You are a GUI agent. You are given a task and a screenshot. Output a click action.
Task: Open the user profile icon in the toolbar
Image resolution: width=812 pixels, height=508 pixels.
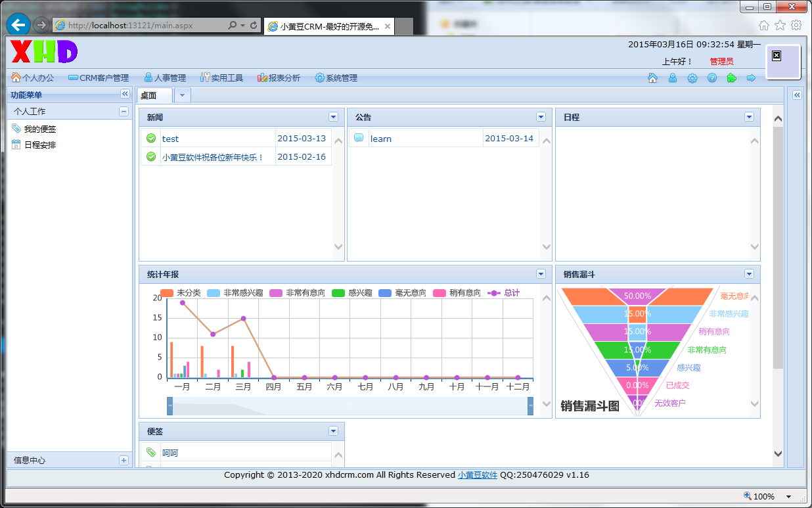673,78
